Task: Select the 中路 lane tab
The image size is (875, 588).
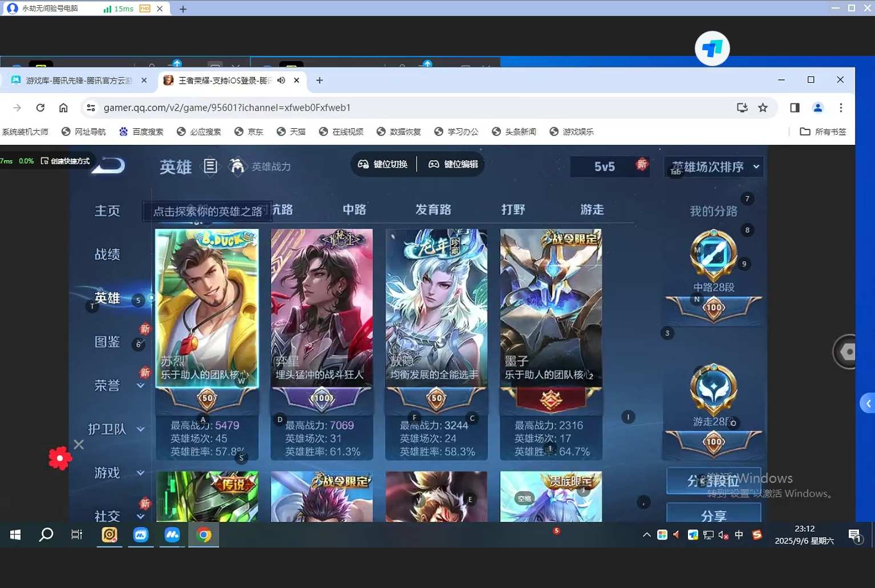Action: 354,209
